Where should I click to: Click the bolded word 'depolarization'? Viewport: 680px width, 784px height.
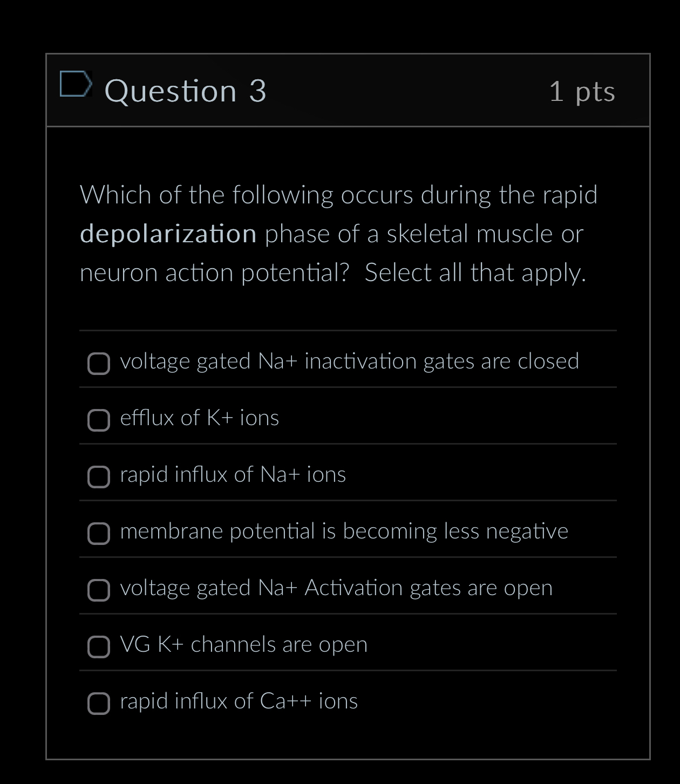pyautogui.click(x=168, y=233)
